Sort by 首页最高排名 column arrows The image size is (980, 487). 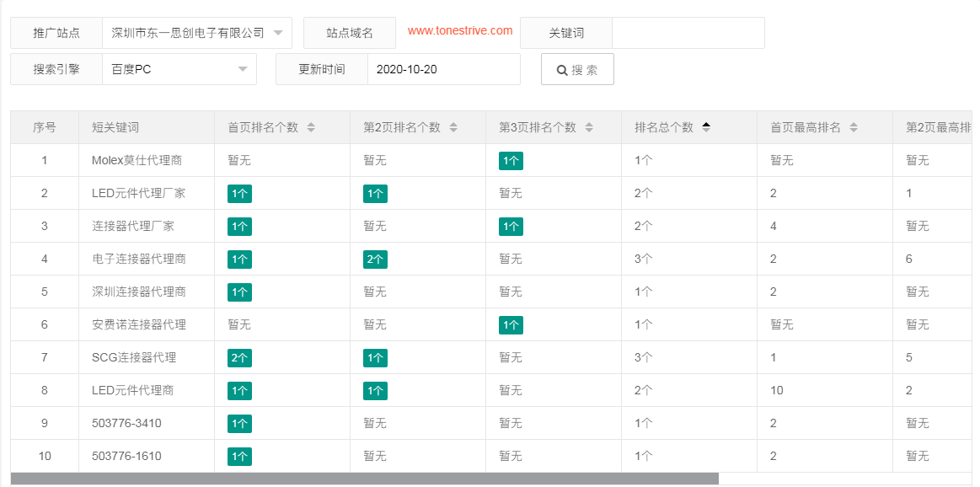[x=854, y=127]
